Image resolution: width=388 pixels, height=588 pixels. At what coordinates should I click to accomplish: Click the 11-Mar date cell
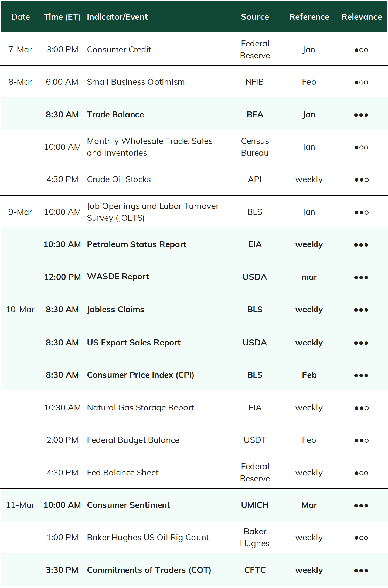click(20, 505)
